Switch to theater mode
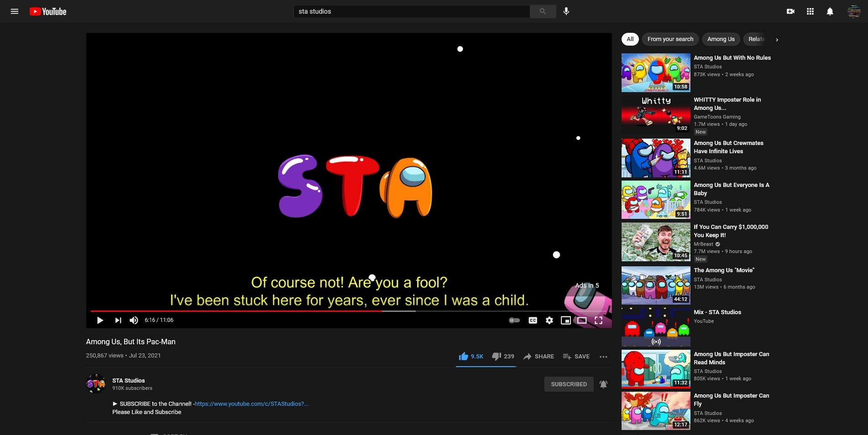 point(582,320)
